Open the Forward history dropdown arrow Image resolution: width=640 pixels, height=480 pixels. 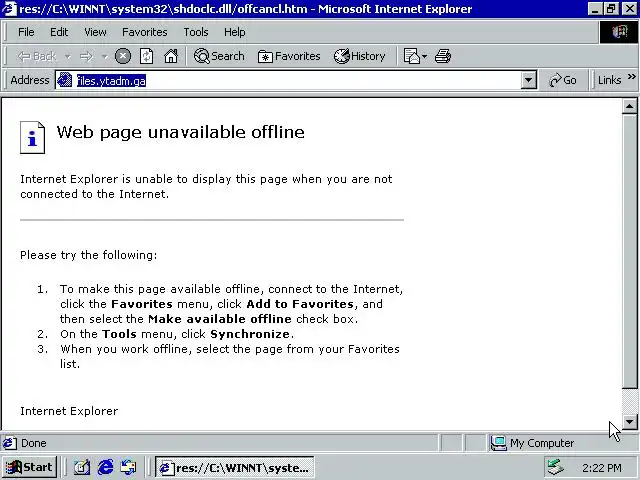pos(105,56)
